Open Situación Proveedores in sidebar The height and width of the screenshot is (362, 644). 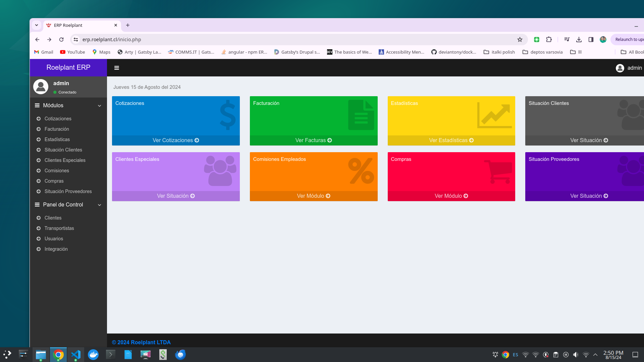coord(68,191)
